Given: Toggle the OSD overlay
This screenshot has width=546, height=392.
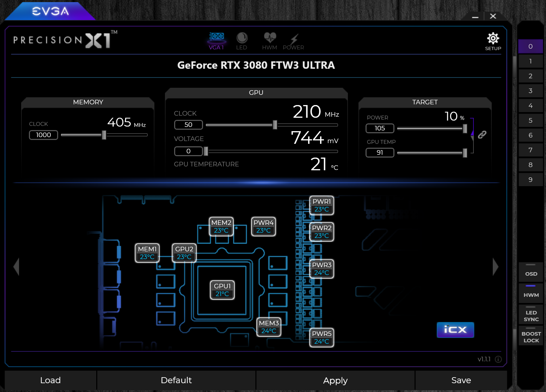Looking at the screenshot, I should click(531, 271).
